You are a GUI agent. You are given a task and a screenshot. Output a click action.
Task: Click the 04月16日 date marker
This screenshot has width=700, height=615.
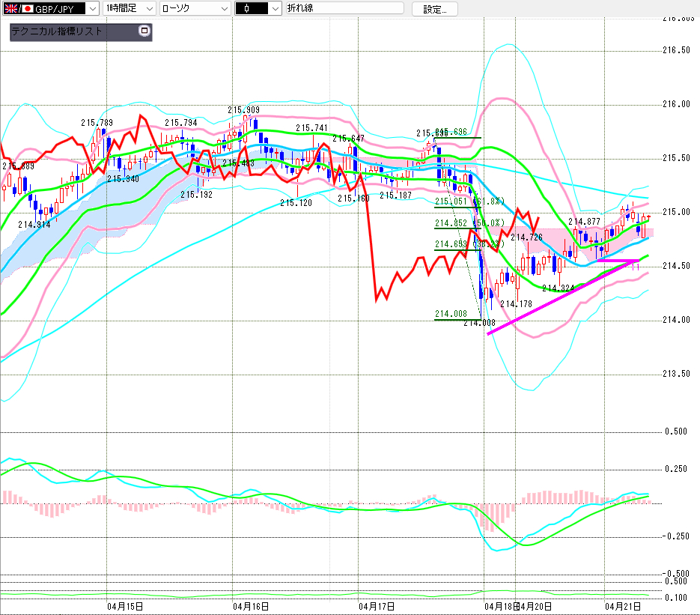tap(251, 605)
